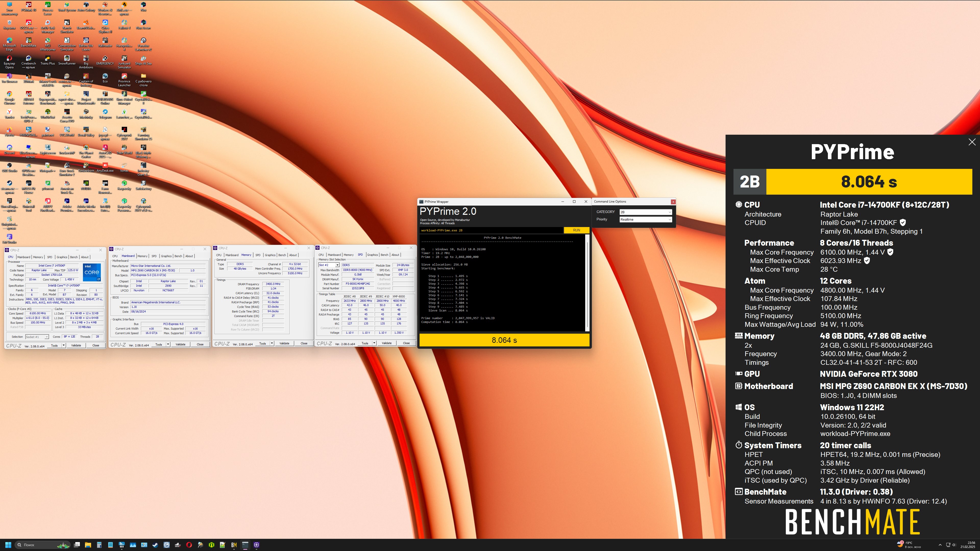Expand Tools arrow in CPU-Z SPD-tab window
This screenshot has height=551, width=980.
(374, 343)
